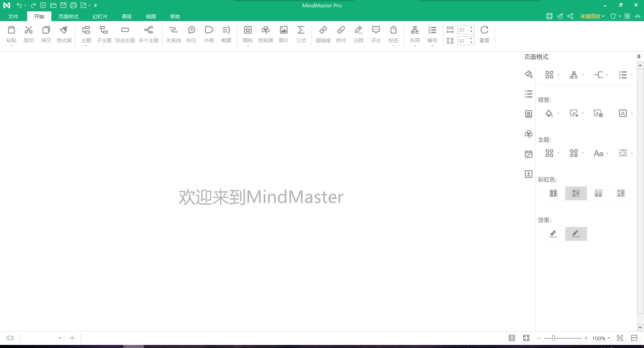Switch to the 页面样式 tab
The image size is (644, 348).
click(x=68, y=16)
